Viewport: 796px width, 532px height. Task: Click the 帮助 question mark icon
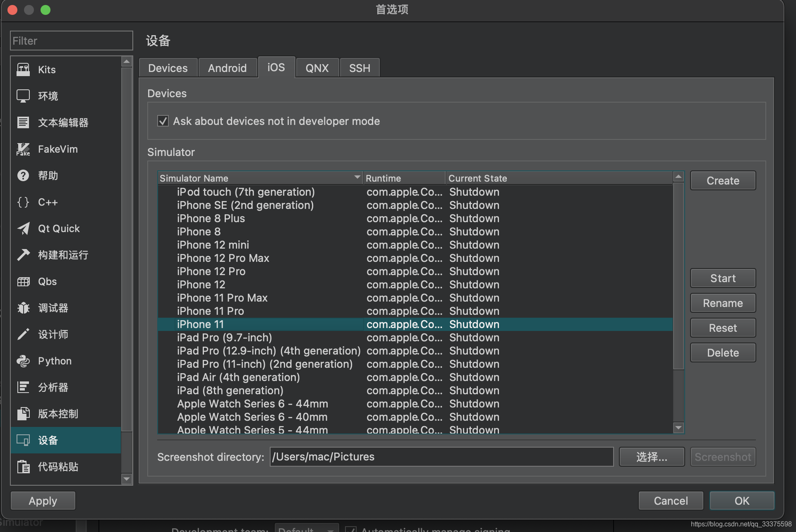coord(23,175)
